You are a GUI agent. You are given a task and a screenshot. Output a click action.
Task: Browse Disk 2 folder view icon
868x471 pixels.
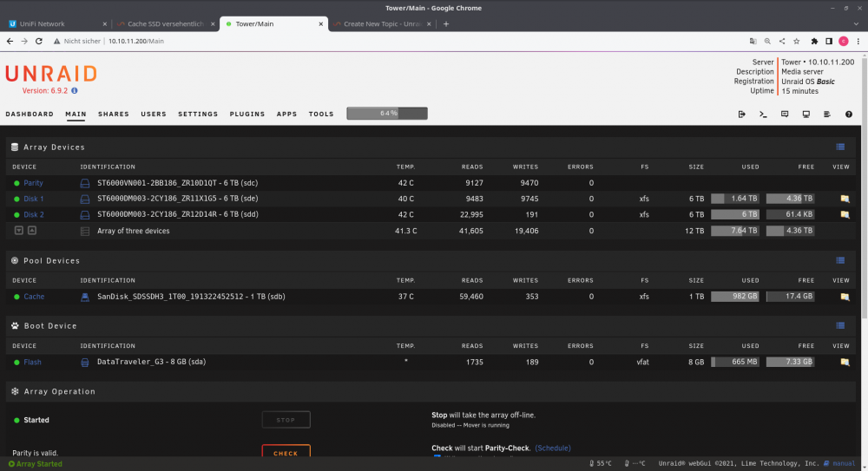(x=845, y=215)
